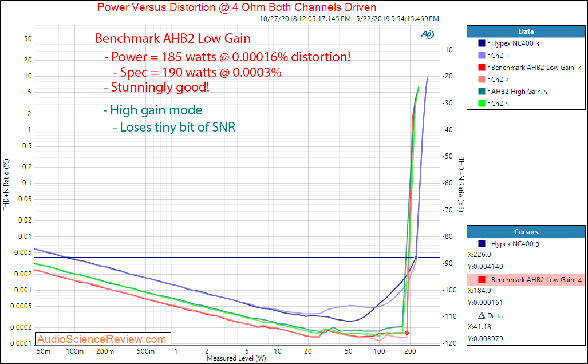This screenshot has height=364, width=588.
Task: Click the Delta triangle icon
Action: click(x=482, y=316)
